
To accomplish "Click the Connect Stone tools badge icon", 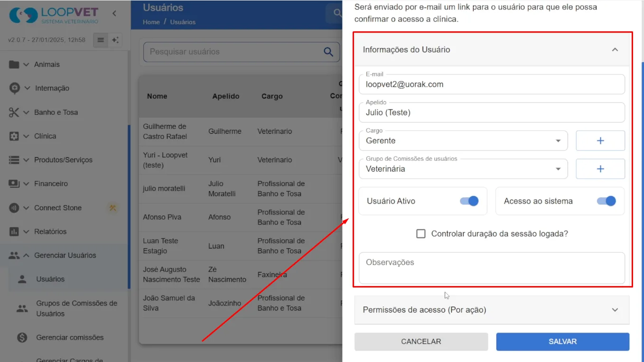I will point(113,207).
